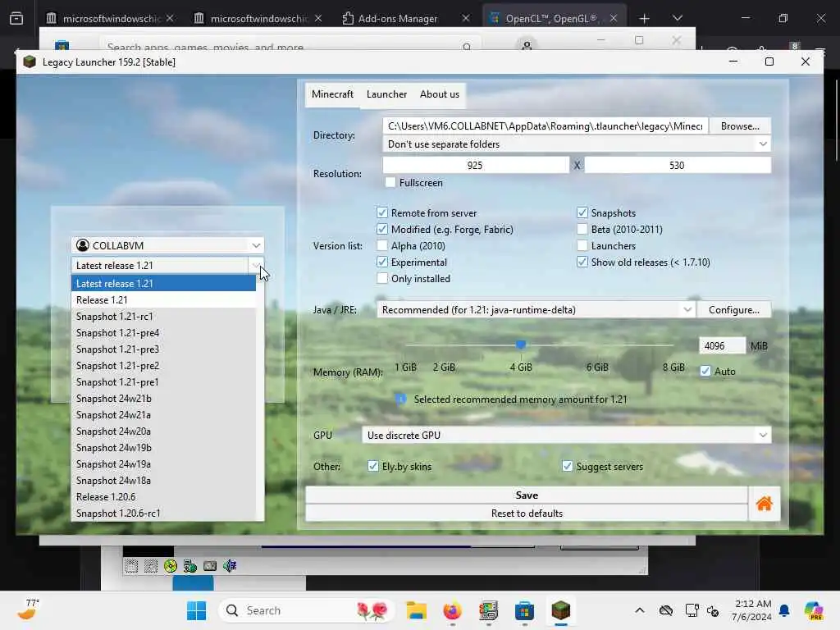Switch to the first microsoftwindowschic browser tab
This screenshot has height=630, width=840.
(x=111, y=19)
